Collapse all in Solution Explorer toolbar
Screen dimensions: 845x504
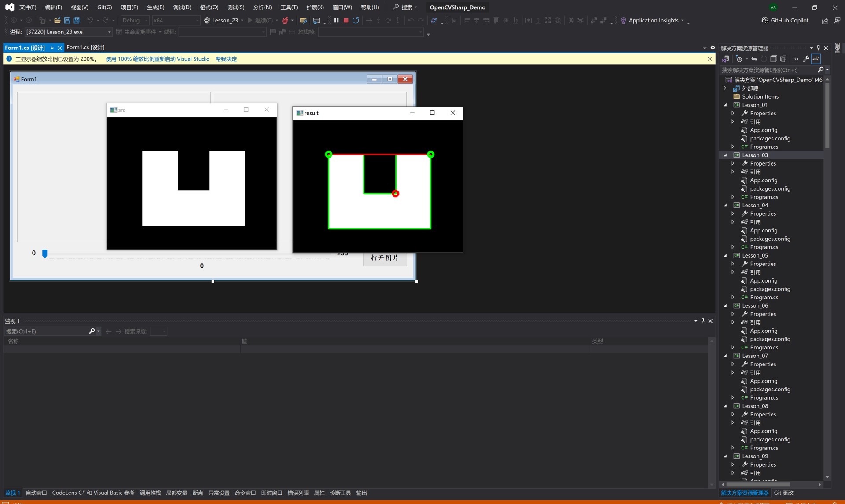pyautogui.click(x=774, y=59)
